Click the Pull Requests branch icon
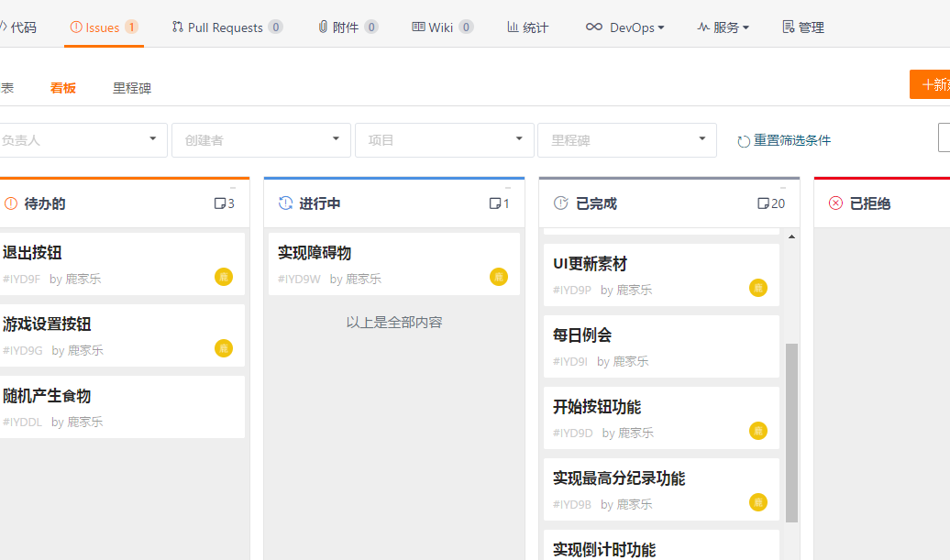 pyautogui.click(x=178, y=27)
